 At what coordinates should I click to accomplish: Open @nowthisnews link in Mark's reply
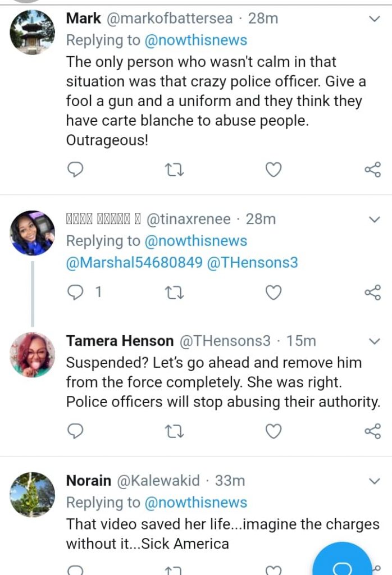tap(195, 40)
